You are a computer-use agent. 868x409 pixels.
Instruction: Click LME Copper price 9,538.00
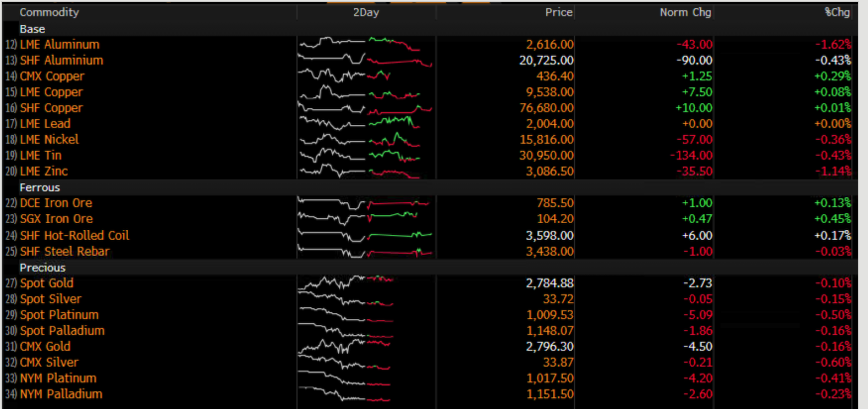[x=550, y=92]
